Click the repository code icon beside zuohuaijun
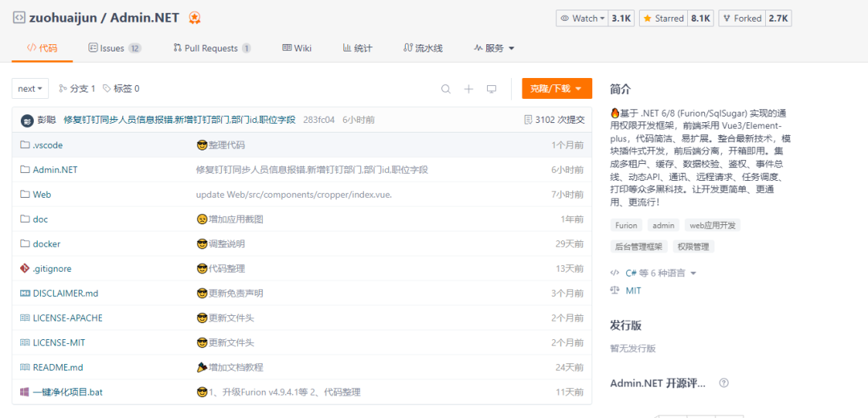 tap(18, 18)
